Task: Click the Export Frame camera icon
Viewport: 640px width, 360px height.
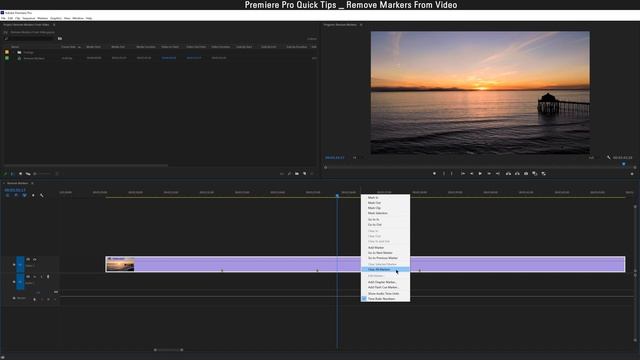Action: tap(526, 174)
